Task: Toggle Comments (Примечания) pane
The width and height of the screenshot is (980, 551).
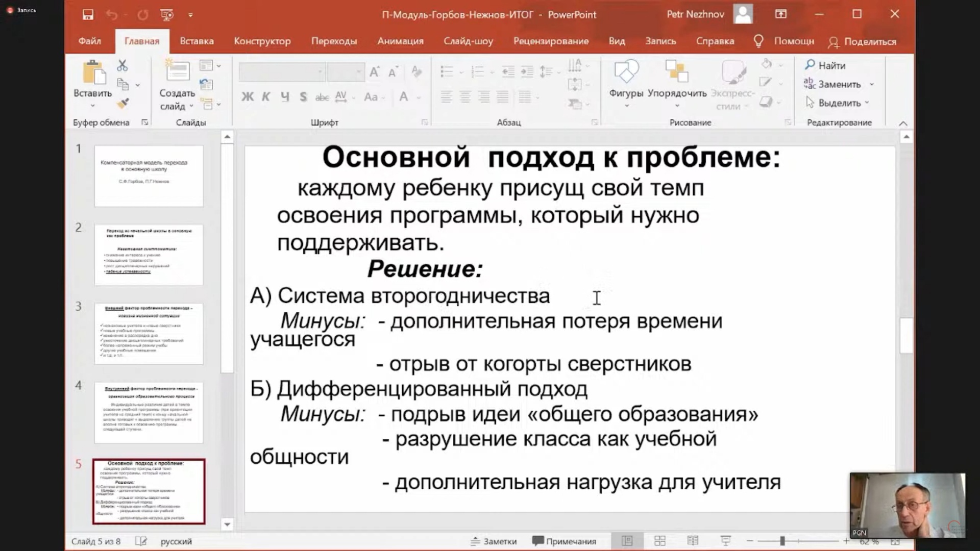Action: point(564,541)
